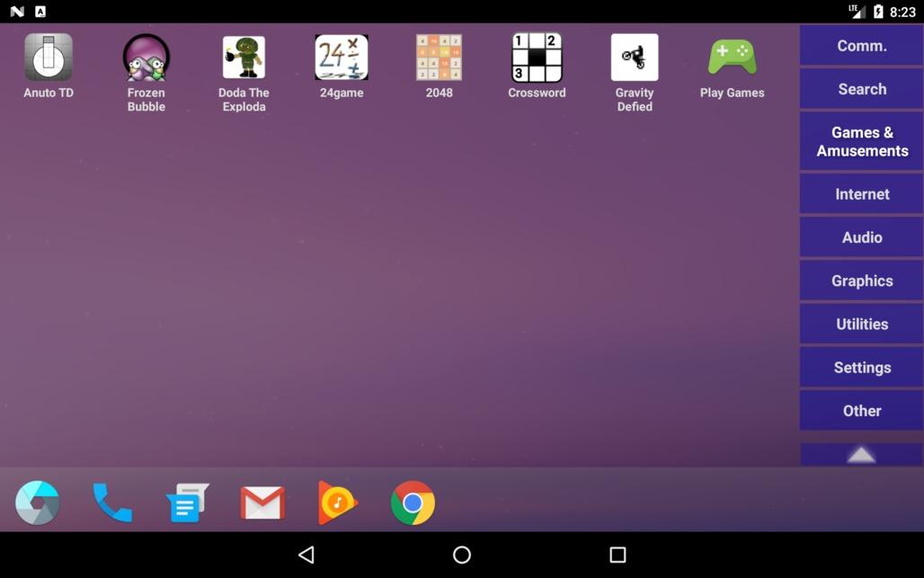The height and width of the screenshot is (578, 924).
Task: Open Doda The Exploda game
Action: [244, 58]
